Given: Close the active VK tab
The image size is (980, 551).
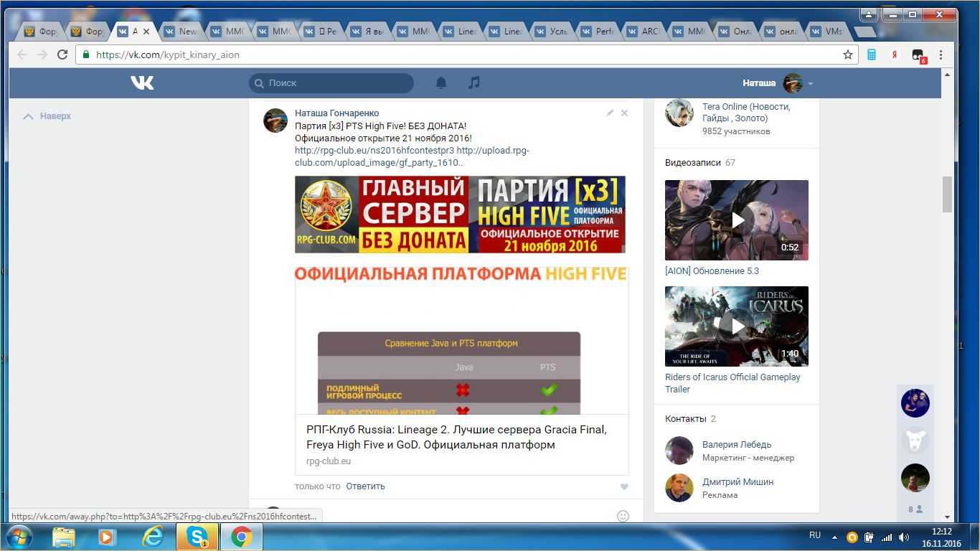Looking at the screenshot, I should pos(146,32).
